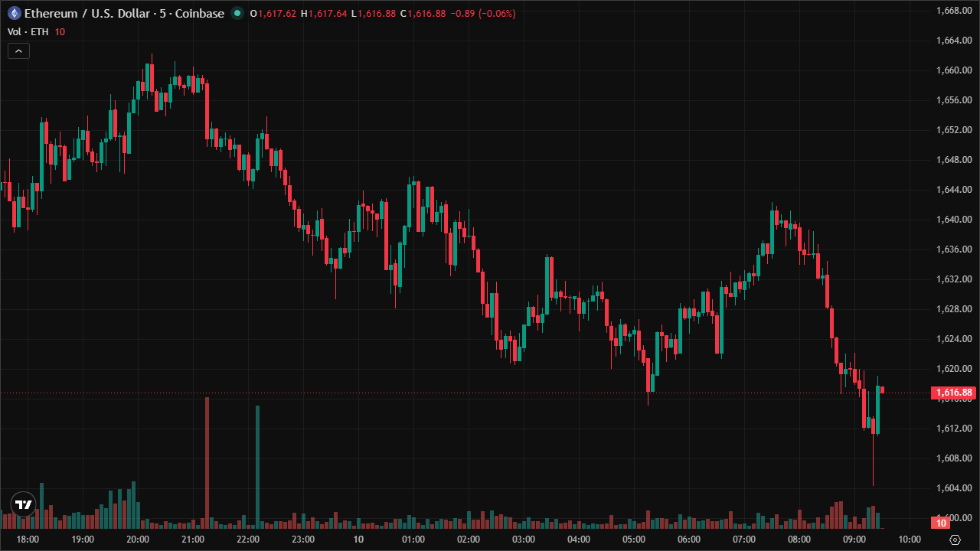980x551 pixels.
Task: Click the 21:00 time axis label
Action: coord(193,540)
